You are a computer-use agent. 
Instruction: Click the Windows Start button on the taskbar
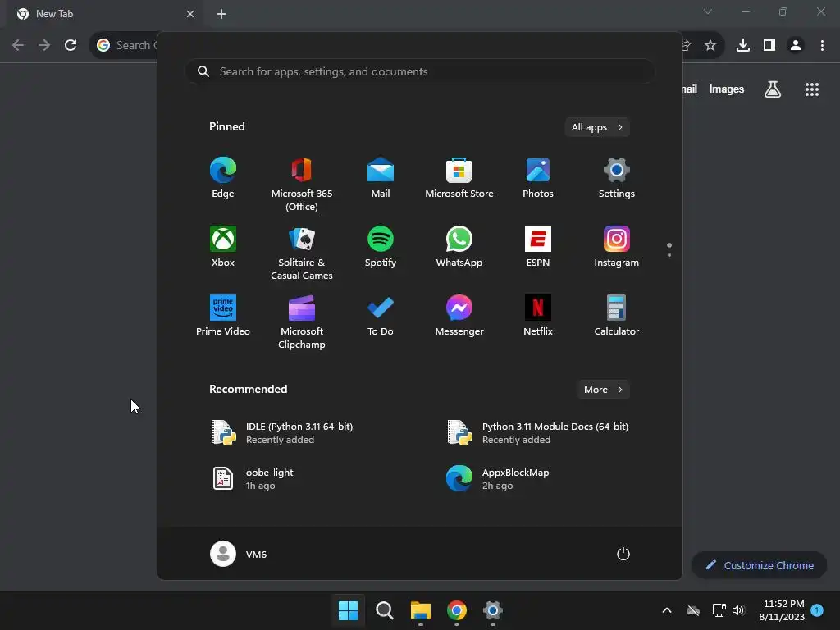348,610
